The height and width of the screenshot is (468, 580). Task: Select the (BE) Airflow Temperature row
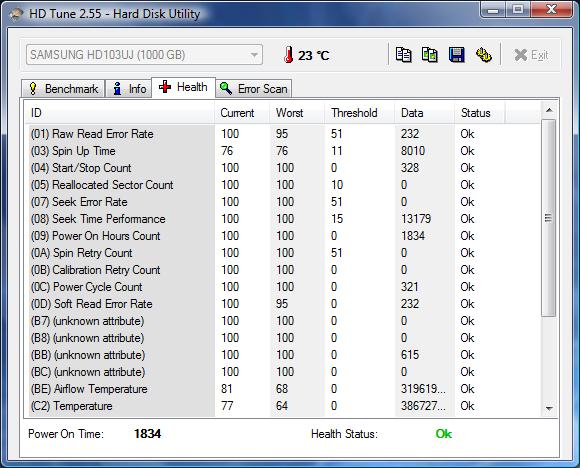pos(283,389)
